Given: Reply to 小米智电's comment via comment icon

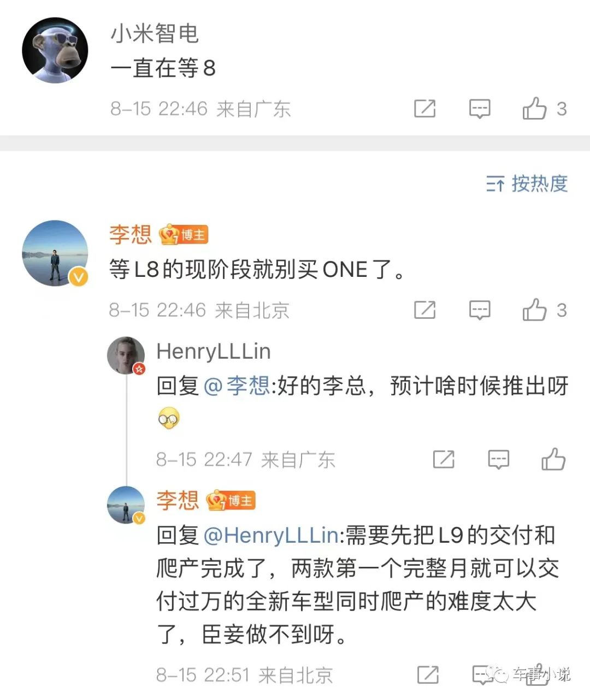Looking at the screenshot, I should click(480, 109).
